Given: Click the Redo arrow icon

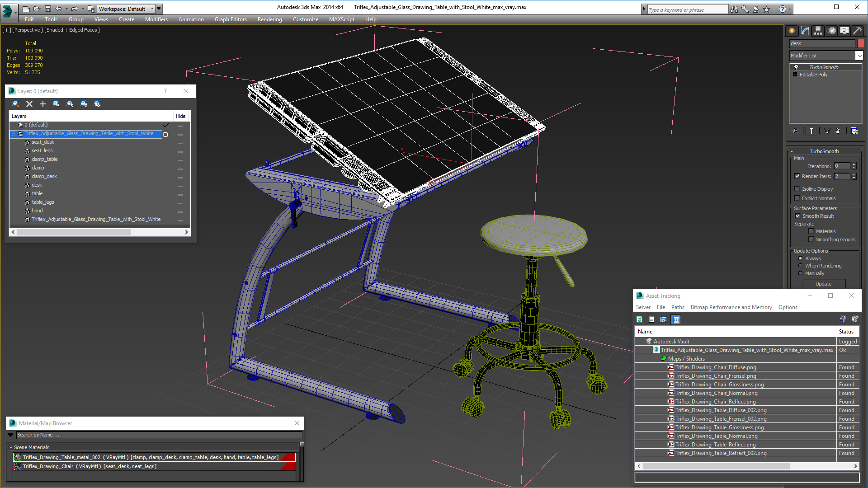Looking at the screenshot, I should (75, 9).
